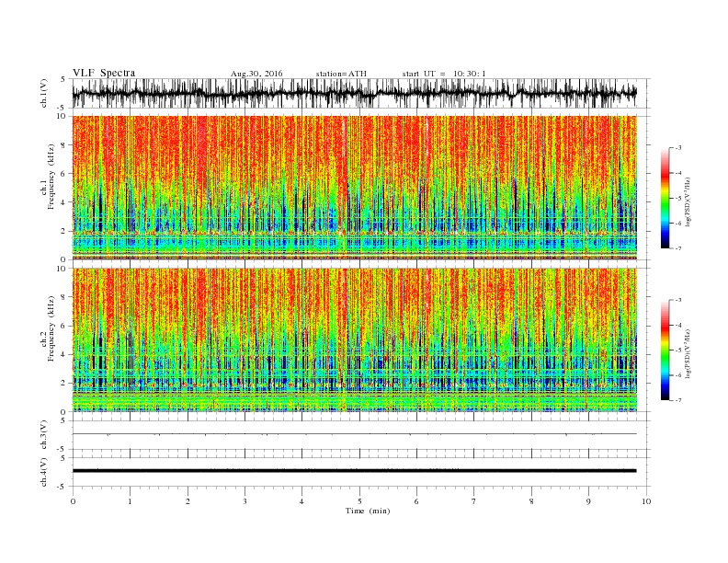
Task: Click the ch.2 "Frequency (kHz)" axis label
Action: pos(51,329)
